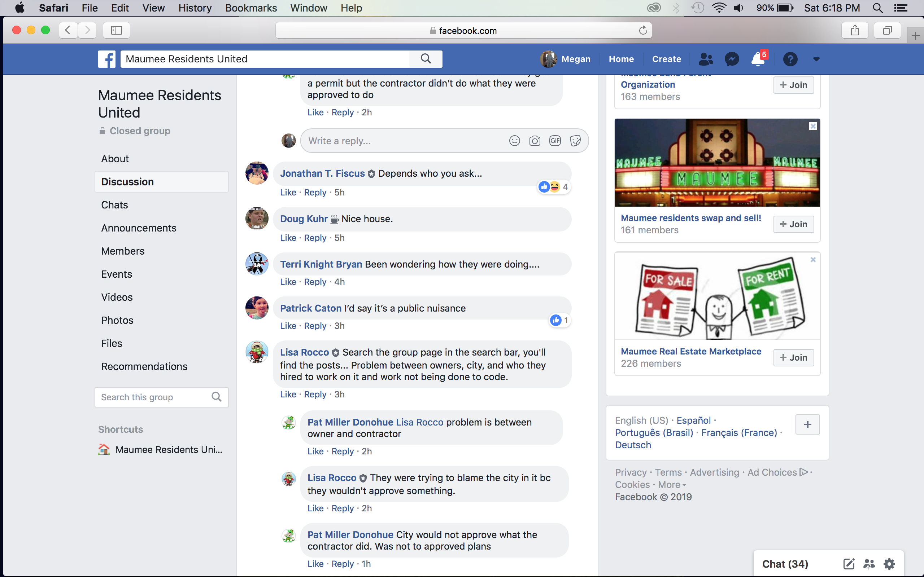The height and width of the screenshot is (577, 924).
Task: Post a GIF in the reply box
Action: point(555,141)
